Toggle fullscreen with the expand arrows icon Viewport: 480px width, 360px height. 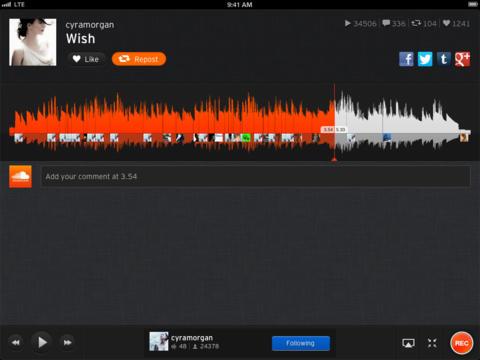pyautogui.click(x=432, y=343)
